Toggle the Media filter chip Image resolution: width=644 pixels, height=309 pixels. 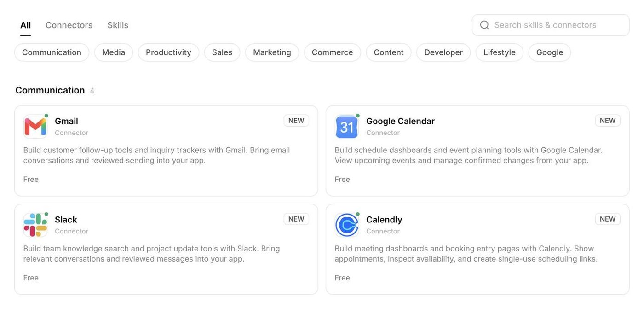tap(114, 52)
